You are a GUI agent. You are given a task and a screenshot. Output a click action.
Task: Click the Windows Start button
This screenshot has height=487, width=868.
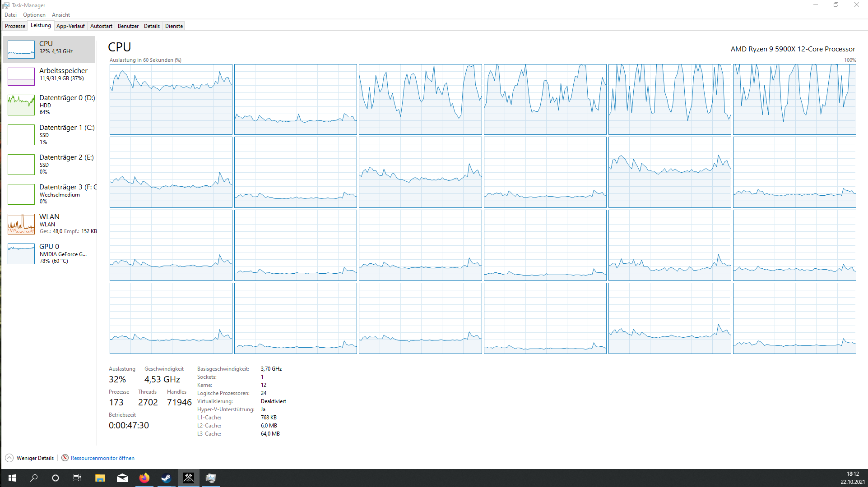coord(12,478)
